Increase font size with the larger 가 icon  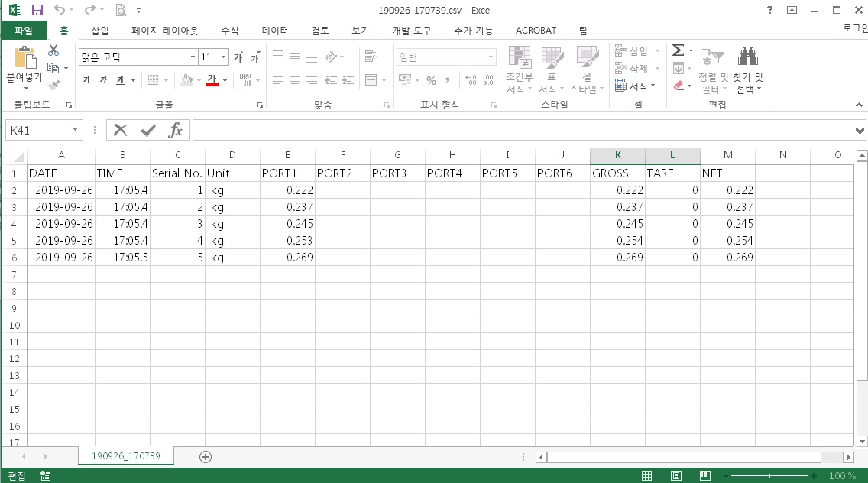point(238,57)
